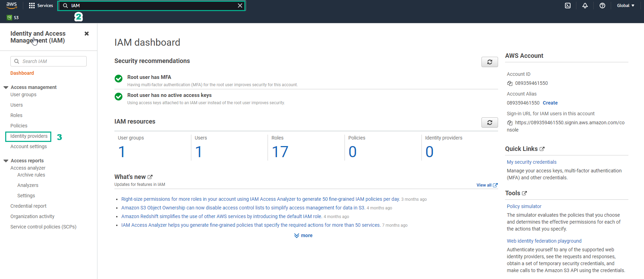Image resolution: width=644 pixels, height=279 pixels.
Task: Click the Search IAM sidebar field
Action: [49, 61]
